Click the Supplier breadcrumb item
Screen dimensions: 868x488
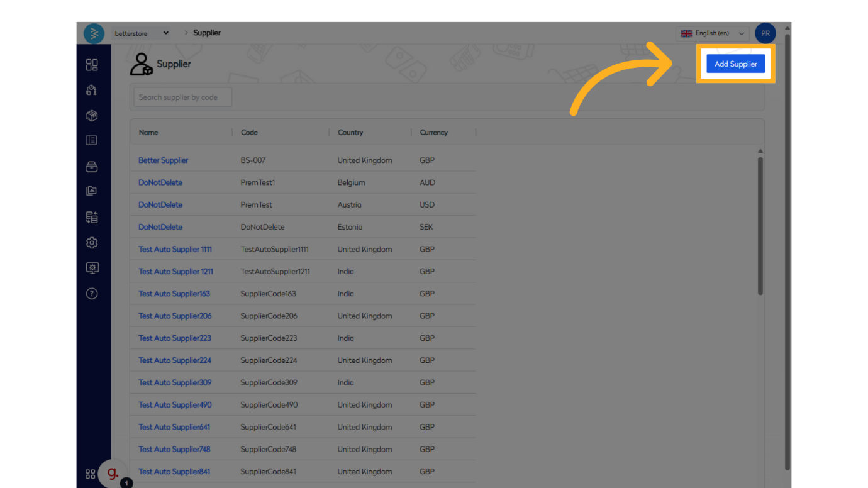coord(207,33)
